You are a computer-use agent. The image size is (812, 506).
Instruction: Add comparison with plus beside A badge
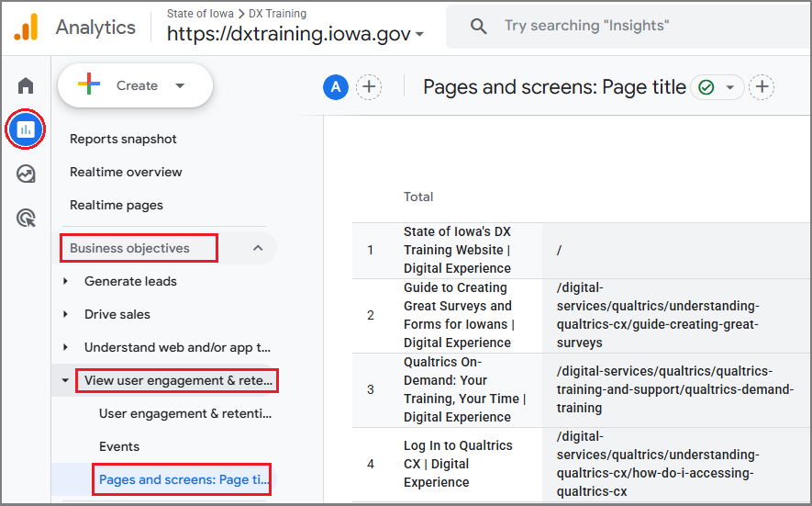[x=369, y=87]
